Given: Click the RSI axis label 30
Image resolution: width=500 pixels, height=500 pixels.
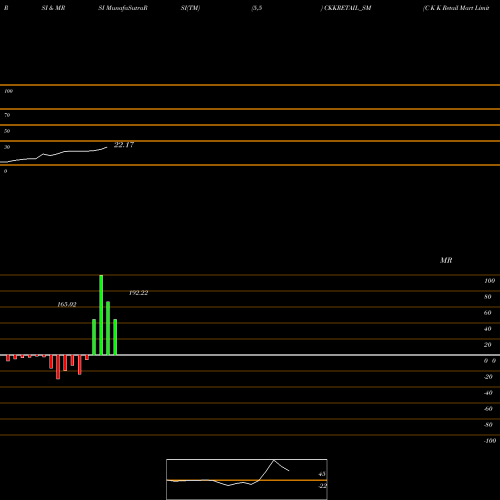Looking at the screenshot, I should pyautogui.click(x=7, y=147).
